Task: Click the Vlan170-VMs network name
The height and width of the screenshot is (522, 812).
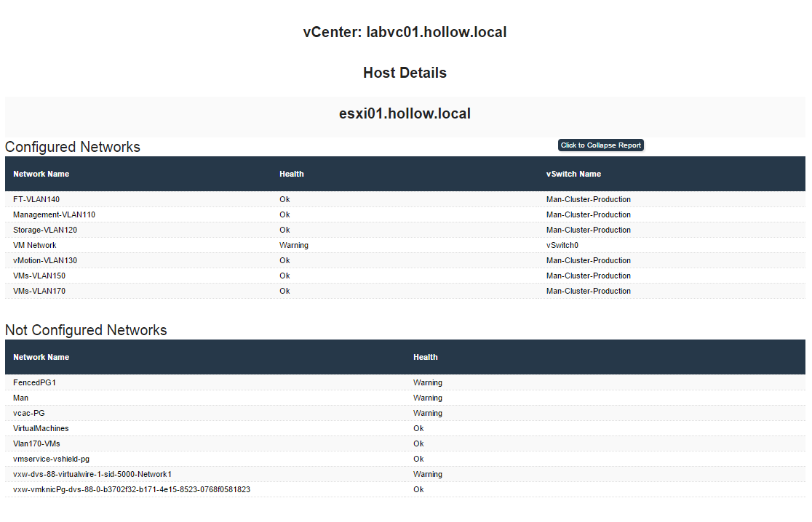Action: [x=36, y=443]
